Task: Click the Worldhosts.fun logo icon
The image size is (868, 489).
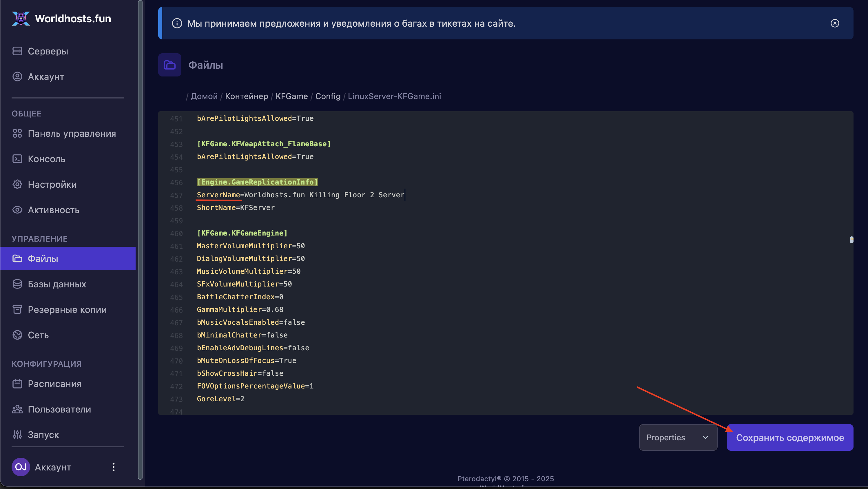Action: [x=21, y=19]
